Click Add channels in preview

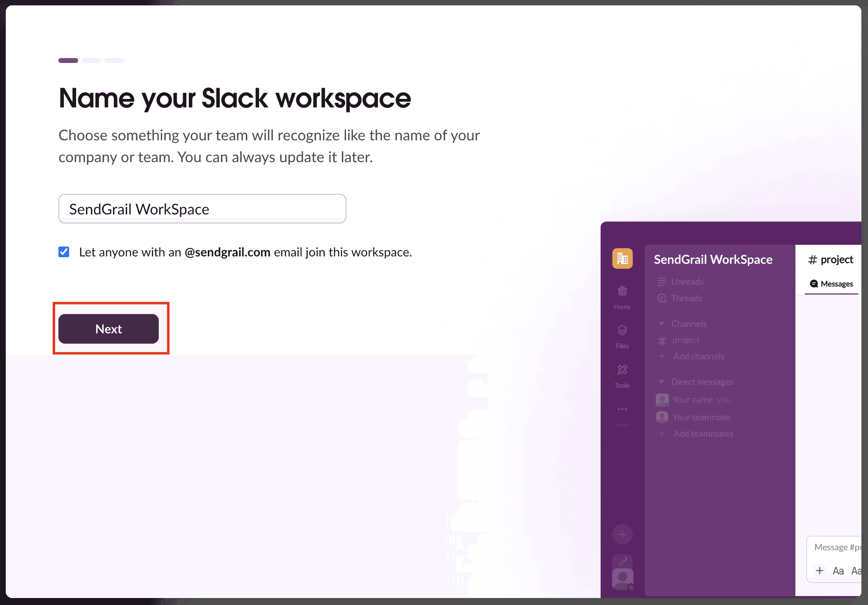click(x=699, y=356)
